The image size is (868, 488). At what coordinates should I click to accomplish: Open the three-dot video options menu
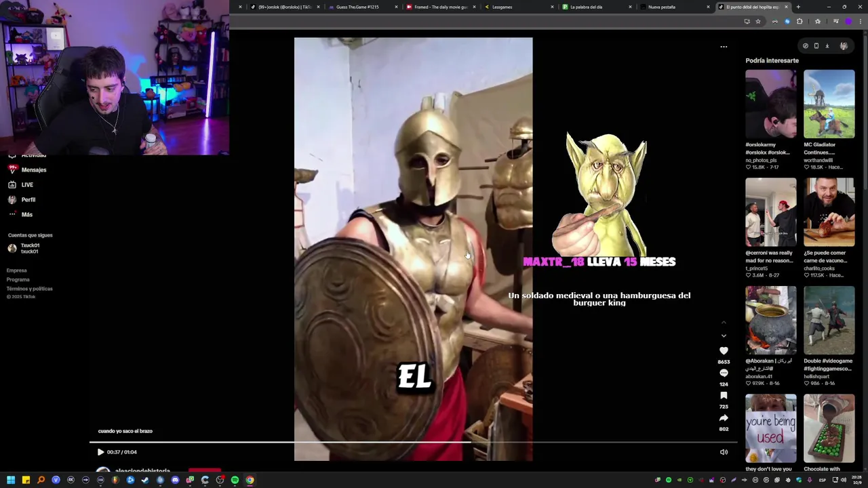point(724,47)
